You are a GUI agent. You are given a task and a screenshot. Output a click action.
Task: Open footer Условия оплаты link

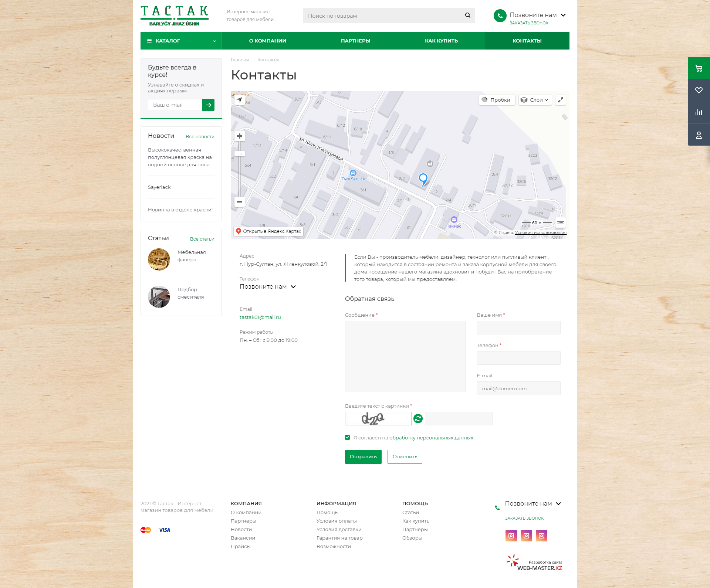click(x=337, y=521)
